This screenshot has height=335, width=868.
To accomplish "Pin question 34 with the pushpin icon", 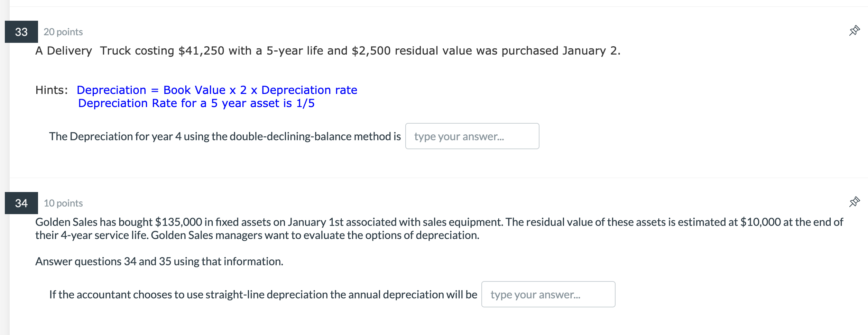I will pyautogui.click(x=854, y=202).
